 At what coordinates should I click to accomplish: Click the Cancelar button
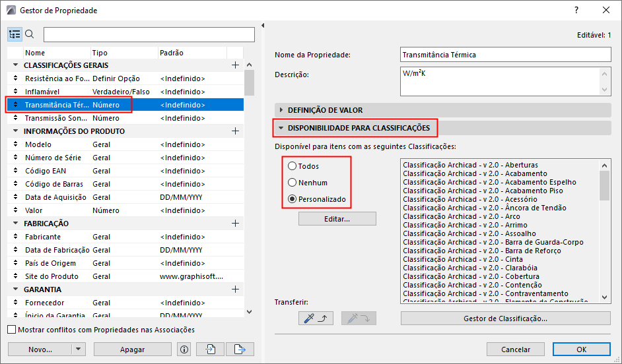point(515,349)
